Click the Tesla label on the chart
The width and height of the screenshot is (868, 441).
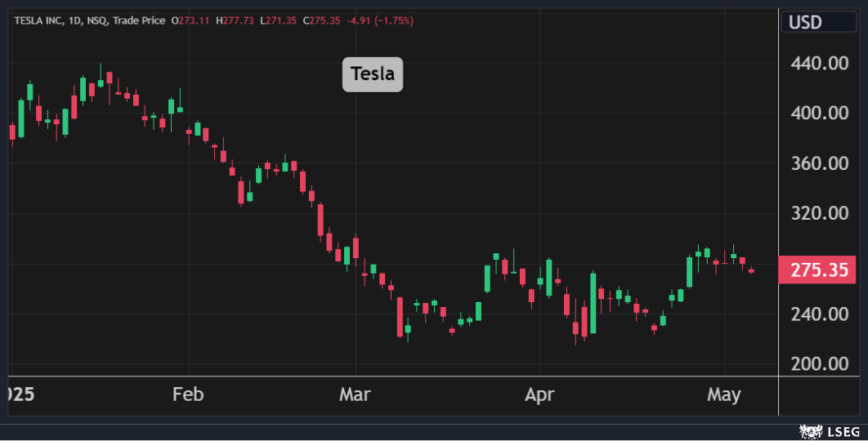tap(373, 74)
